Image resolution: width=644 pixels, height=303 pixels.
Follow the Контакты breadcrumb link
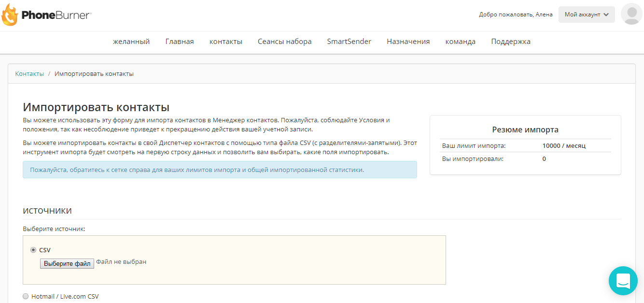29,73
